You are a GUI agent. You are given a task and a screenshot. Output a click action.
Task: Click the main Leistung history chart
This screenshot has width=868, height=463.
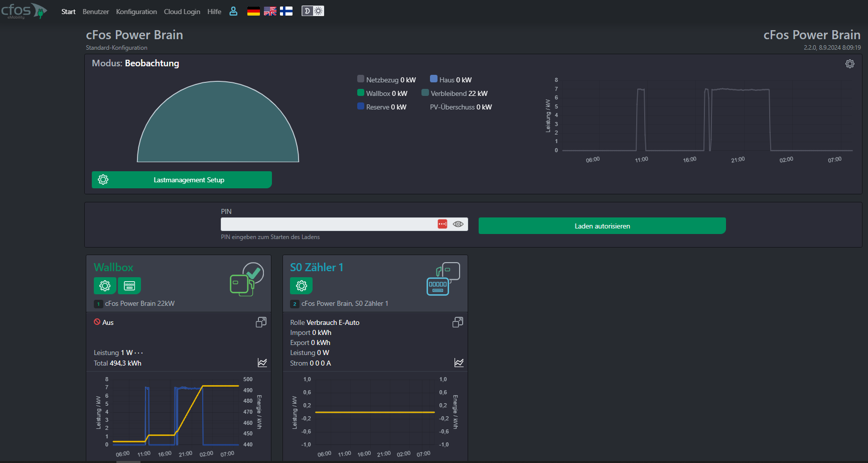click(700, 120)
